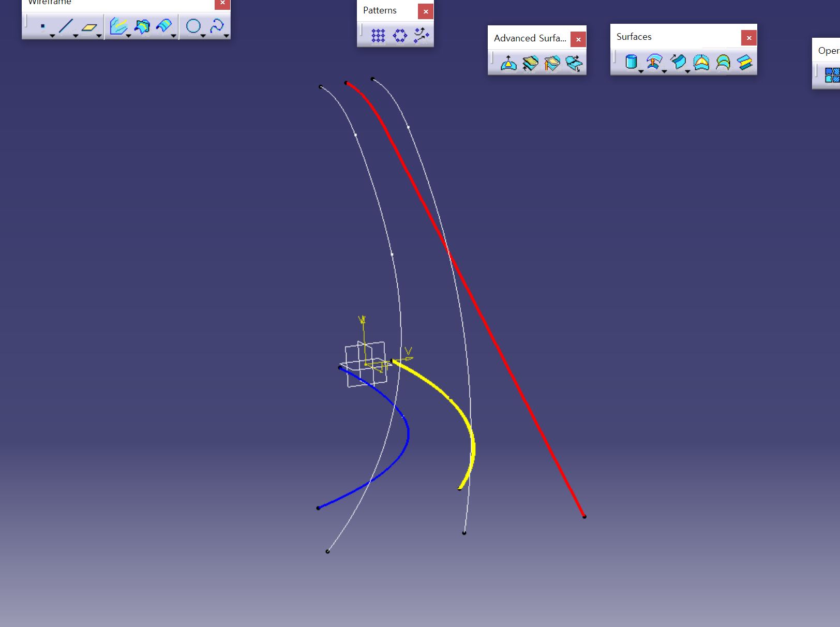
Task: Open the Extrude tool sub-menu arrow
Action: click(x=640, y=71)
